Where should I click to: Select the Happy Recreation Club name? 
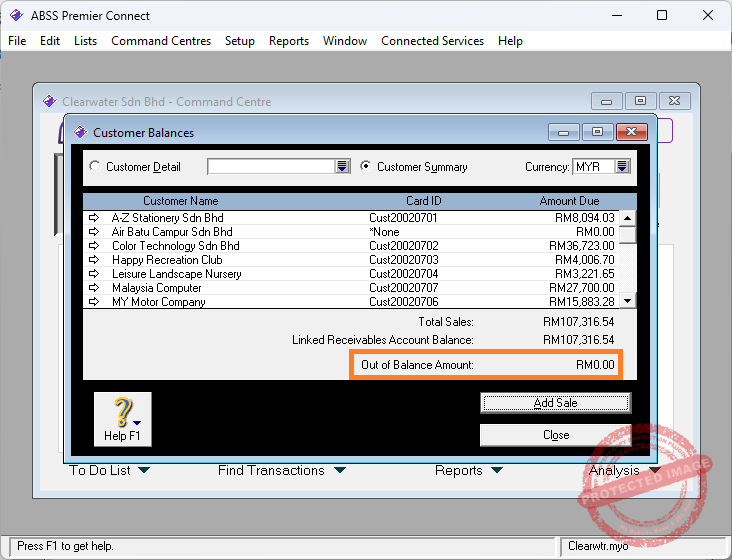tap(167, 260)
